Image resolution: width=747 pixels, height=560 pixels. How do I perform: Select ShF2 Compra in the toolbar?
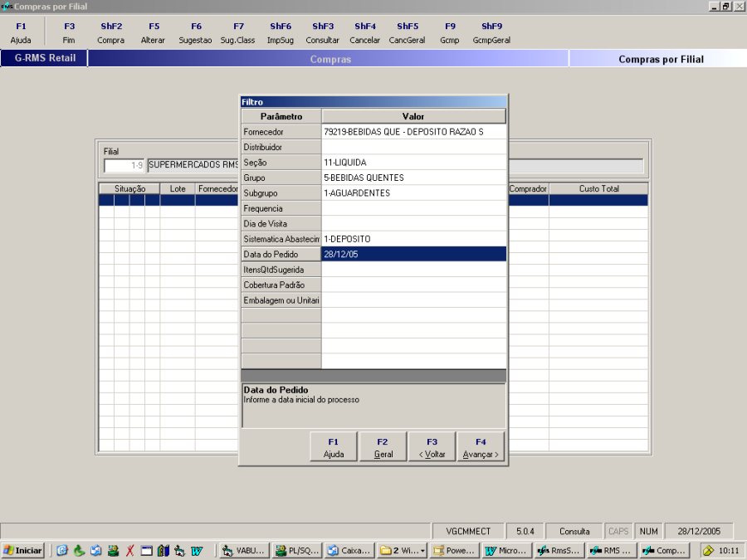point(111,33)
